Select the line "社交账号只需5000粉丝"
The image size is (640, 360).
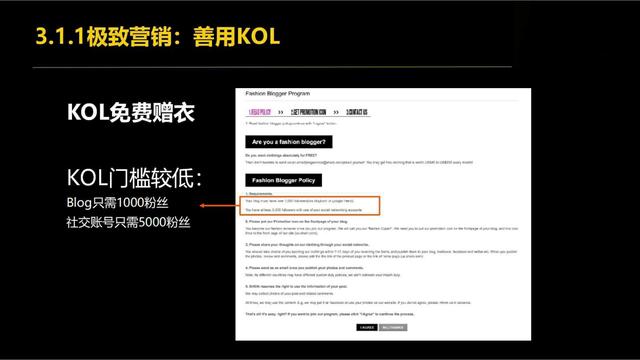[x=128, y=222]
